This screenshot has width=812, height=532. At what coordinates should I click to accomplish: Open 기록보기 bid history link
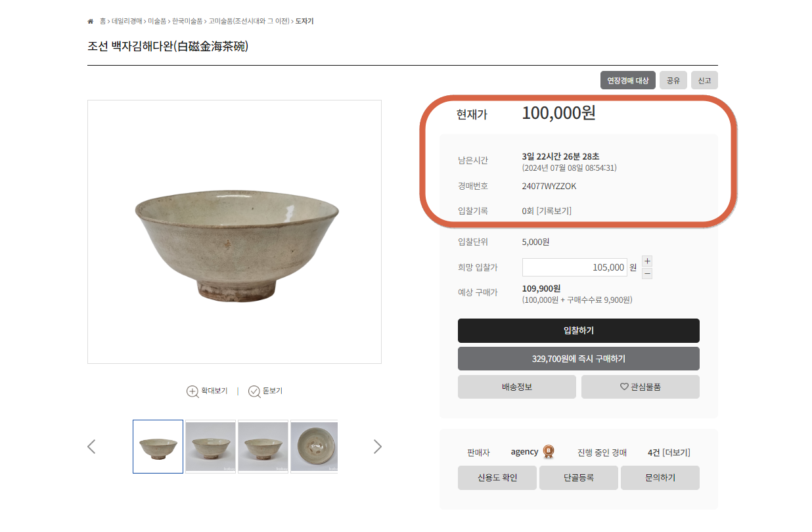point(554,211)
